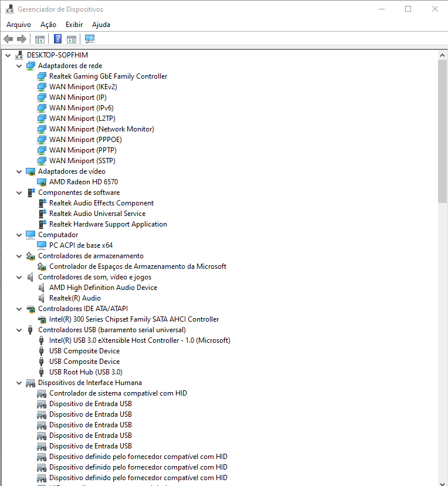The height and width of the screenshot is (486, 448).
Task: Click the vertical scrollbar thumb
Action: [442, 131]
